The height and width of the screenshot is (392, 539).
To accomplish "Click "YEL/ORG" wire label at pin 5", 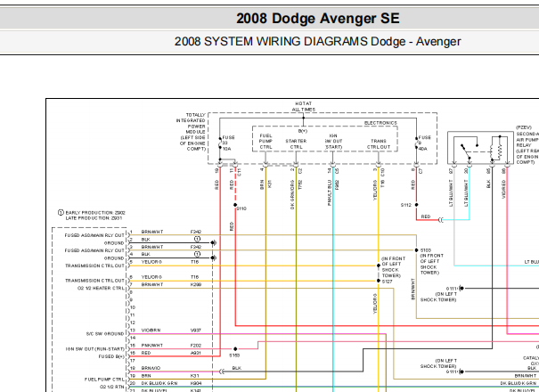I will [151, 262].
